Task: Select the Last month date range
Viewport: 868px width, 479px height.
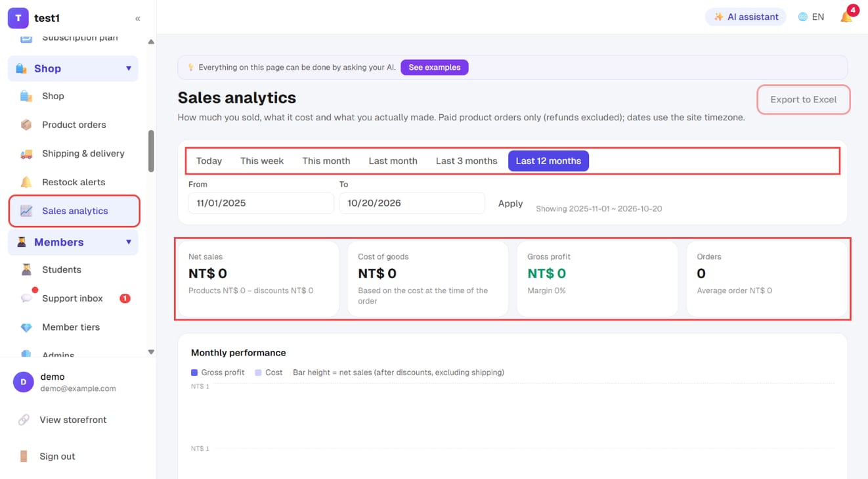Action: point(393,161)
